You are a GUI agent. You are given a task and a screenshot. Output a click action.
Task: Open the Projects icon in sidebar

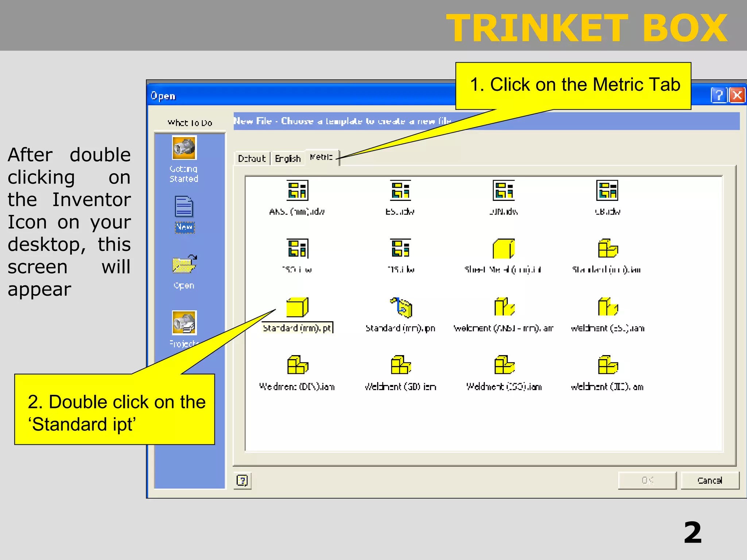click(x=184, y=323)
